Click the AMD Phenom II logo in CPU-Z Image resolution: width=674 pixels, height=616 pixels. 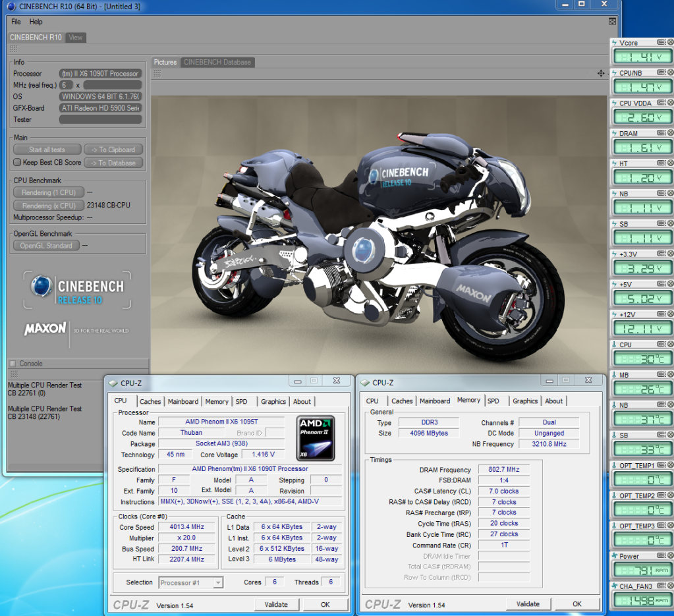pos(316,438)
